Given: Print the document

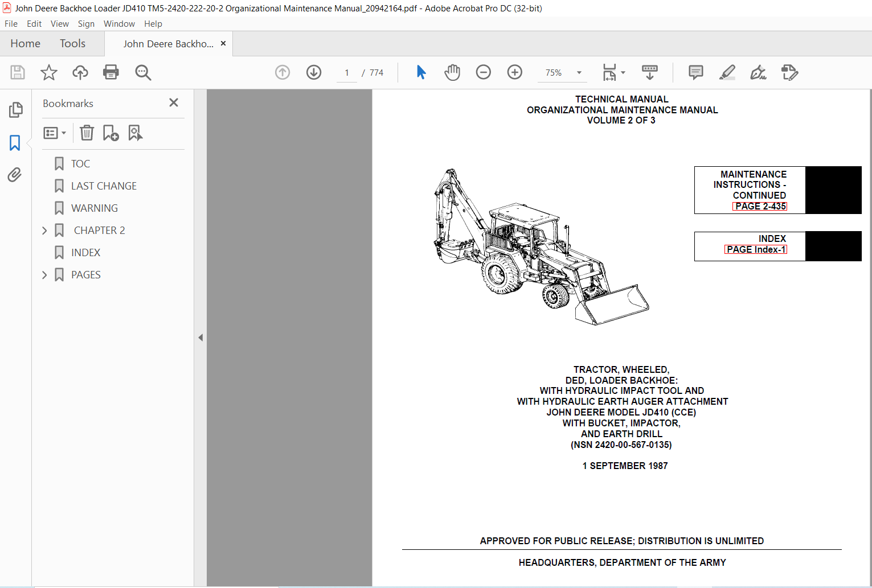Looking at the screenshot, I should [x=111, y=72].
